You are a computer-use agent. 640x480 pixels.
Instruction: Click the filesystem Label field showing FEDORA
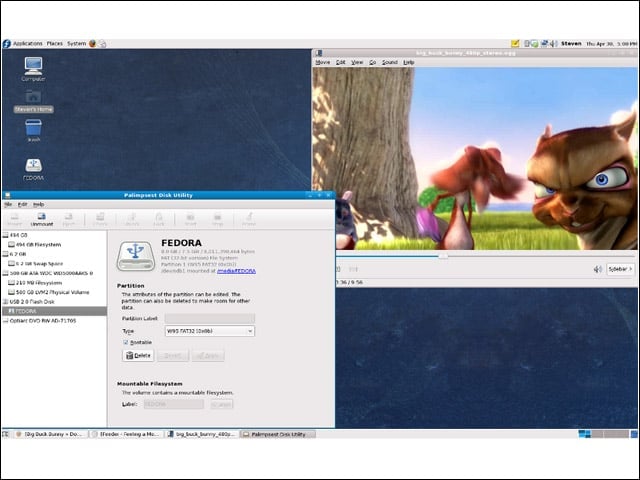pos(173,404)
